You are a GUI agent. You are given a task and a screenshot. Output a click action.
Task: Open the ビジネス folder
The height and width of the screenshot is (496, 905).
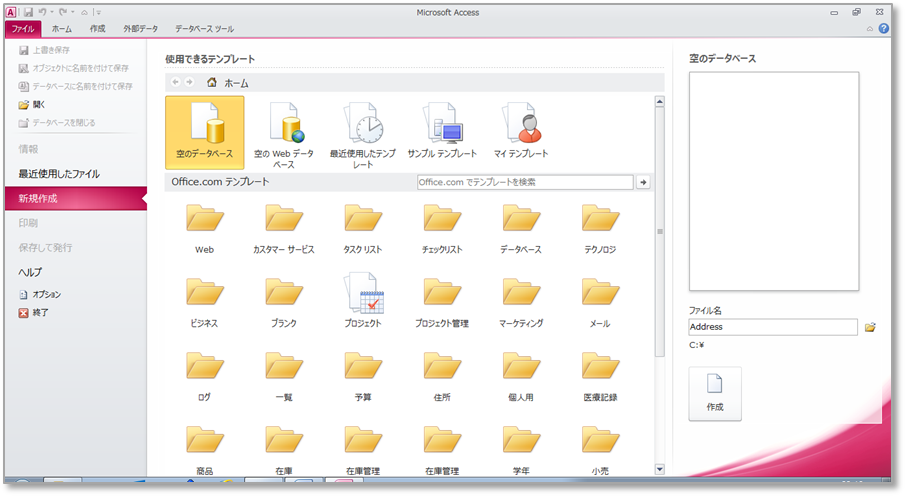(204, 303)
